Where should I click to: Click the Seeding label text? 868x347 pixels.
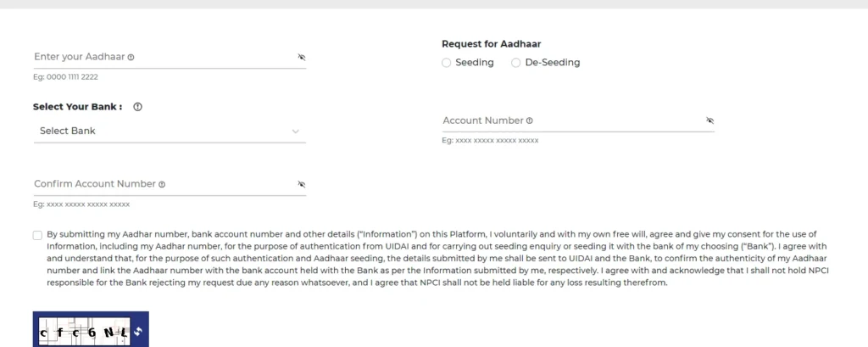475,63
